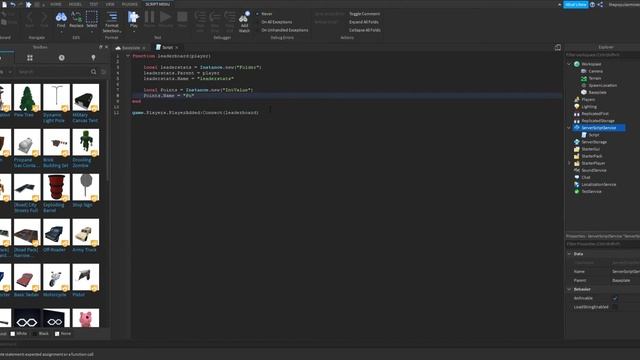The width and height of the screenshot is (640, 360).
Task: Choose the White background radio in the Toolbox
Action: tap(13, 334)
